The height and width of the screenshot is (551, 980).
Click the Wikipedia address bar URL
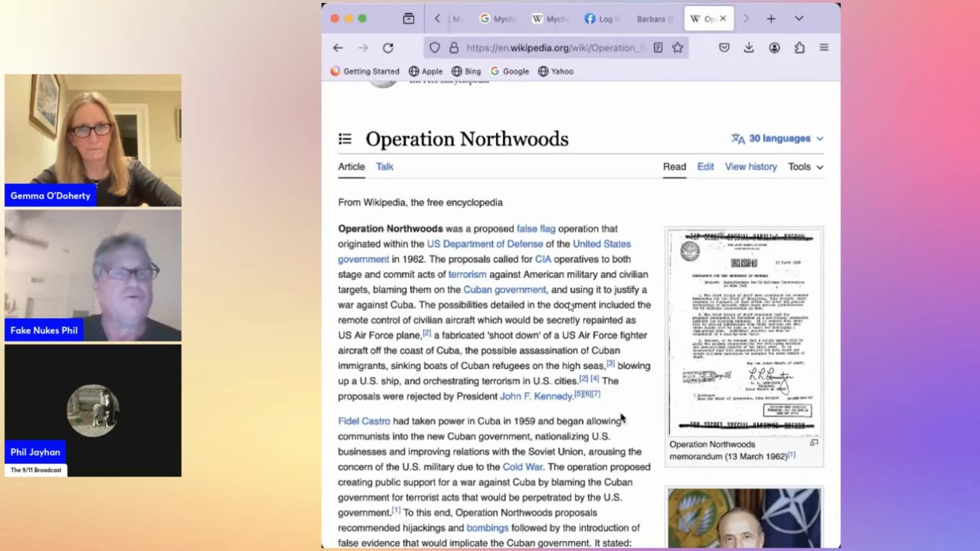[x=555, y=47]
